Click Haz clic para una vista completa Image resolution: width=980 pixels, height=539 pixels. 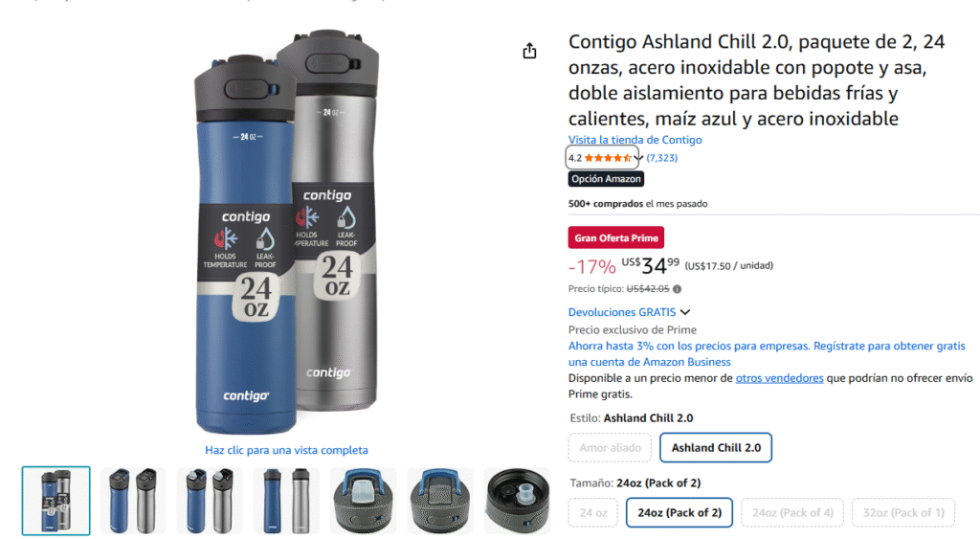(286, 450)
